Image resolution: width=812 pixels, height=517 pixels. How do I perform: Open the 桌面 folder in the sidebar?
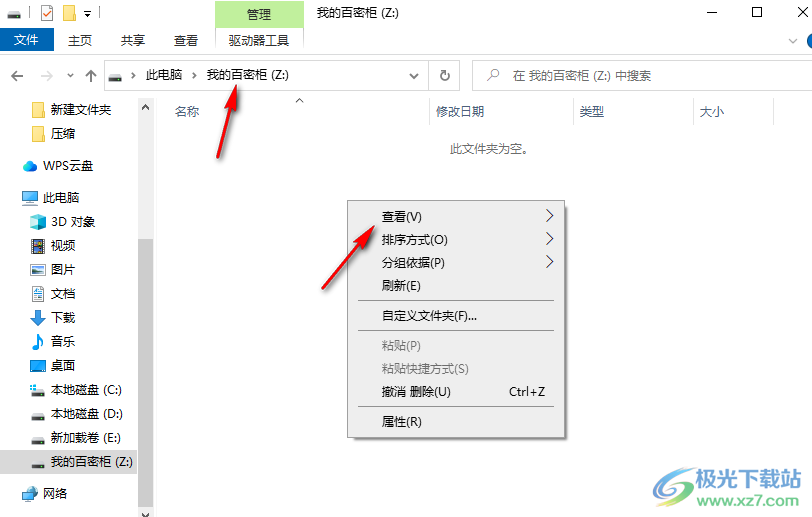click(63, 366)
